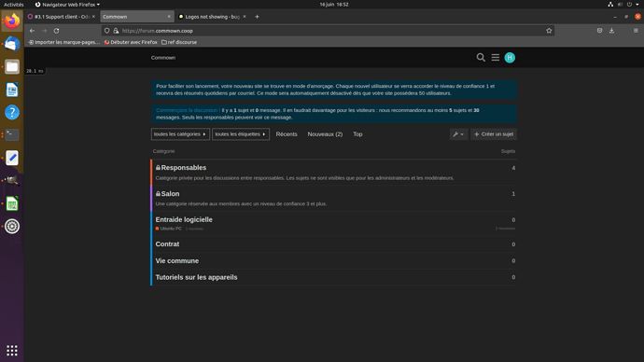Viewport: 644px width, 362px height.
Task: Reload the page with the refresh icon
Action: point(56,31)
